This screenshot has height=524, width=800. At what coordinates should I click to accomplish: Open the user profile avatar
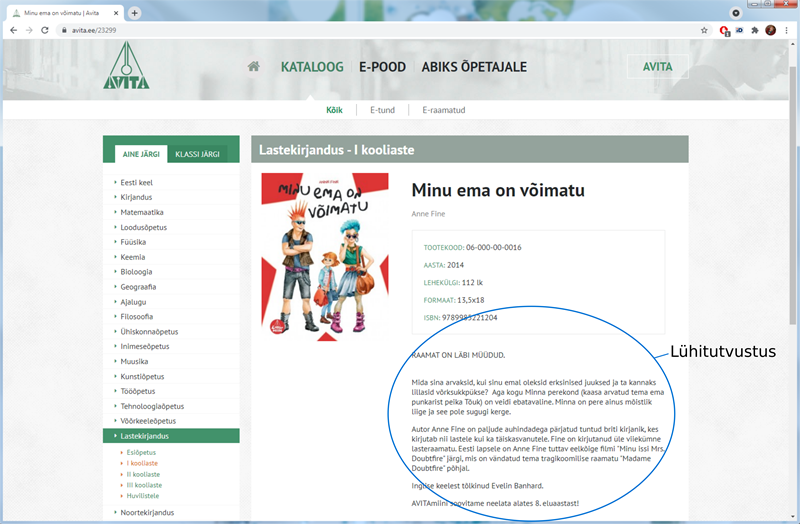tap(770, 30)
